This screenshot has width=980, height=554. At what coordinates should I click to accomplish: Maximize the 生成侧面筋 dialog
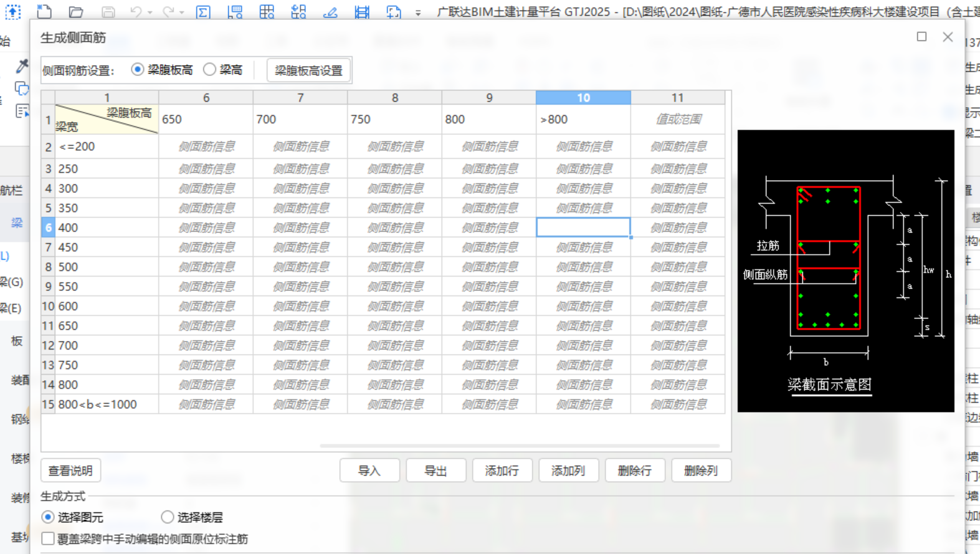[x=921, y=37]
